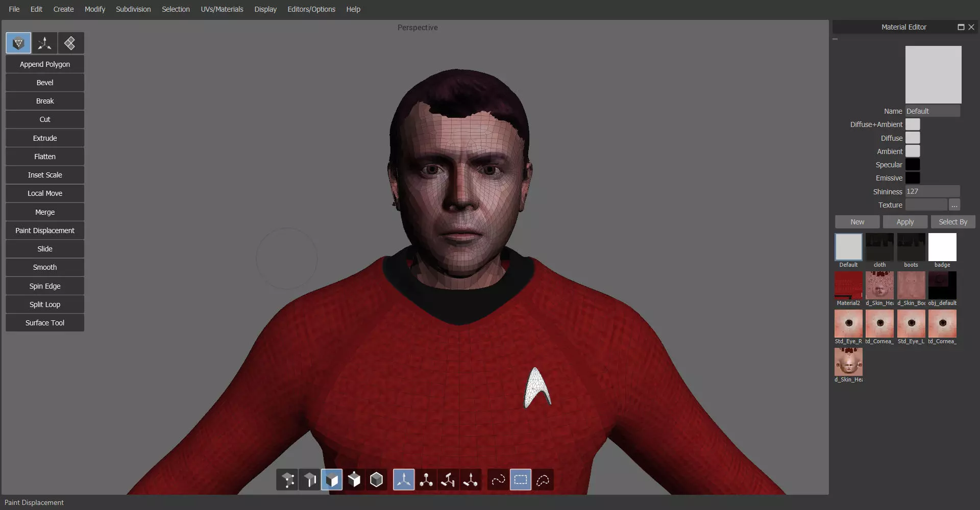Select the Default material thumbnail

point(849,247)
